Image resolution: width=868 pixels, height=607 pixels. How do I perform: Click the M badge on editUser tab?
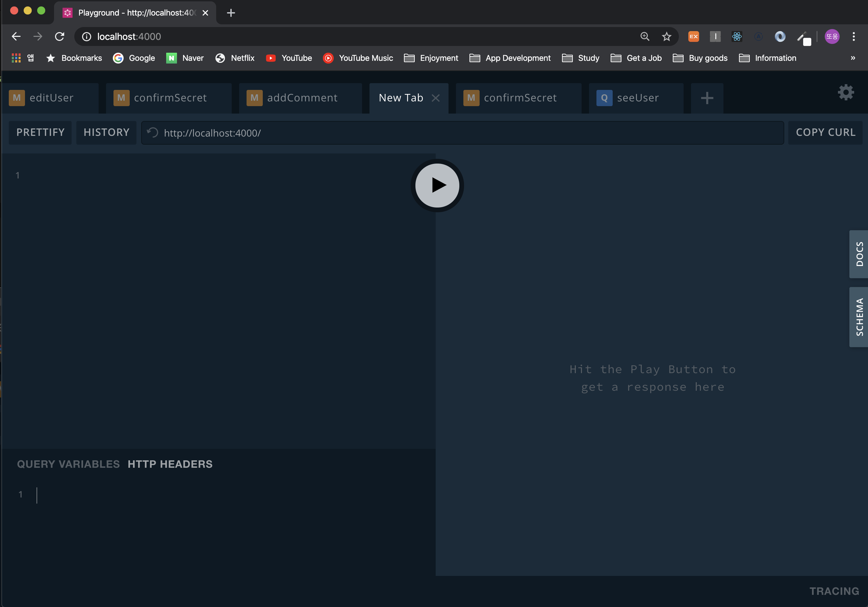pyautogui.click(x=17, y=98)
